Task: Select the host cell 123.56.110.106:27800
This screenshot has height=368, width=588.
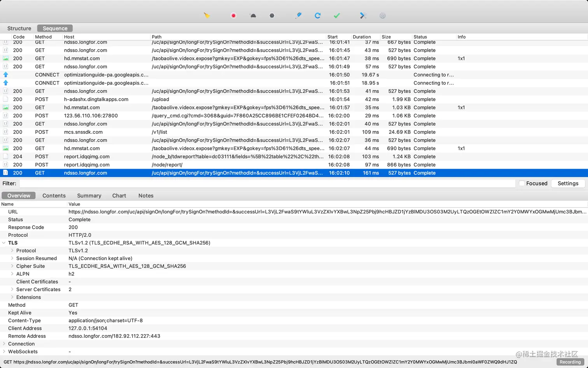Action: [x=91, y=116]
